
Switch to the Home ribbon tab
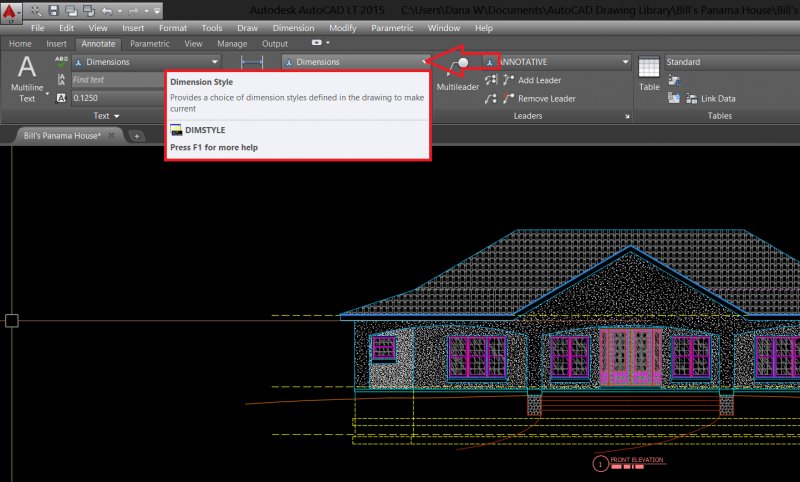[20, 44]
